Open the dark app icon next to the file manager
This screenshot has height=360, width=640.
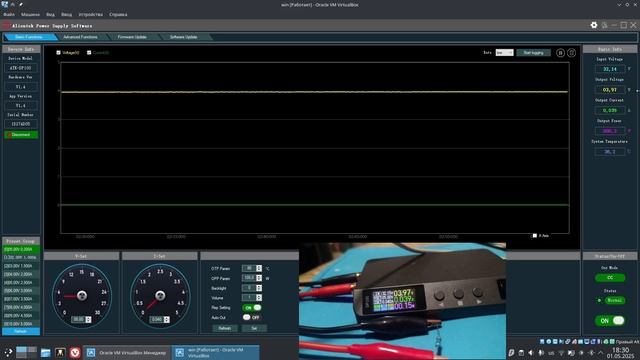pyautogui.click(x=60, y=352)
